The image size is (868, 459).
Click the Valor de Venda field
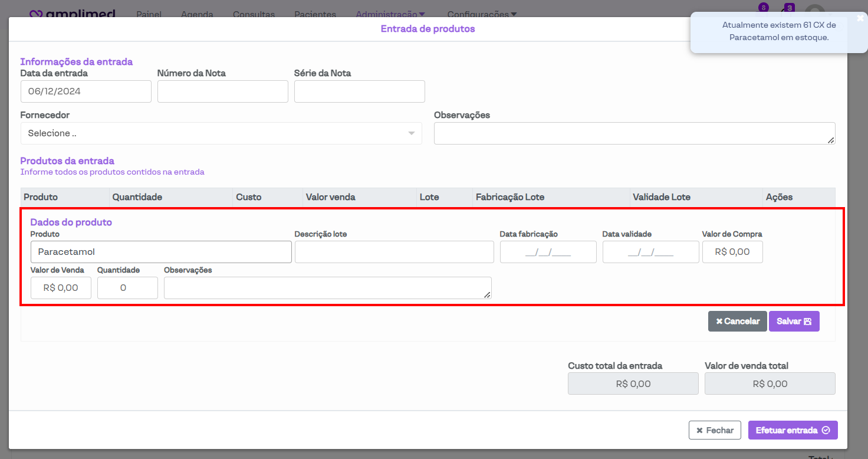[x=61, y=288]
